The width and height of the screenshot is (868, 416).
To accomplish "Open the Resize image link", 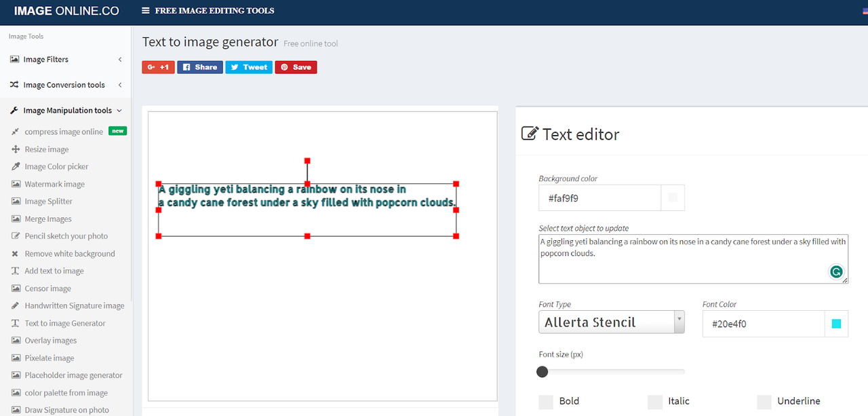I will pyautogui.click(x=47, y=149).
